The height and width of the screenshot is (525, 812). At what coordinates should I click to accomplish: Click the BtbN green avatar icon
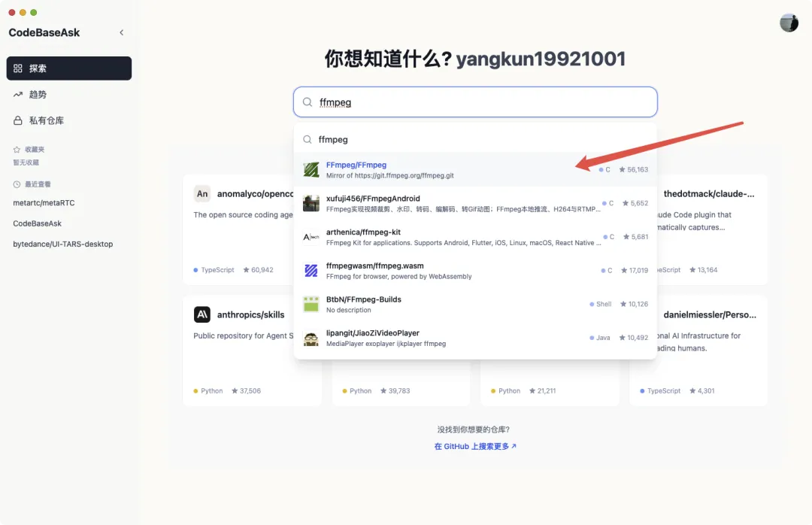[311, 304]
